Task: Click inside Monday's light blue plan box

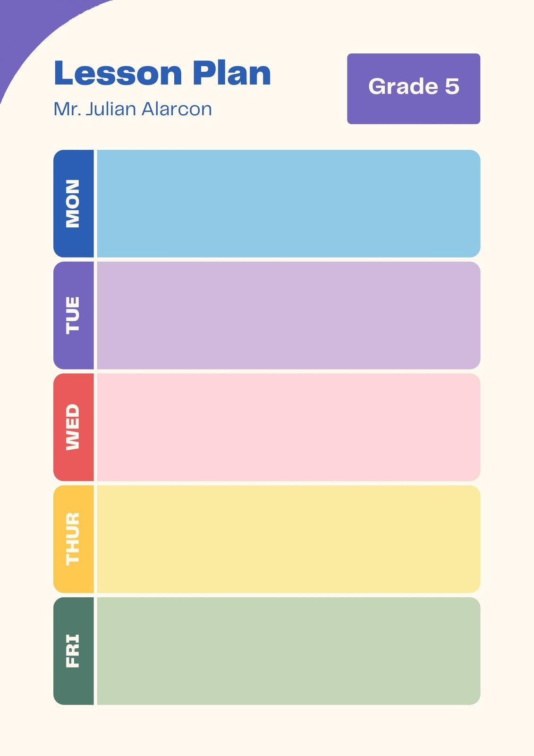Action: pos(288,204)
